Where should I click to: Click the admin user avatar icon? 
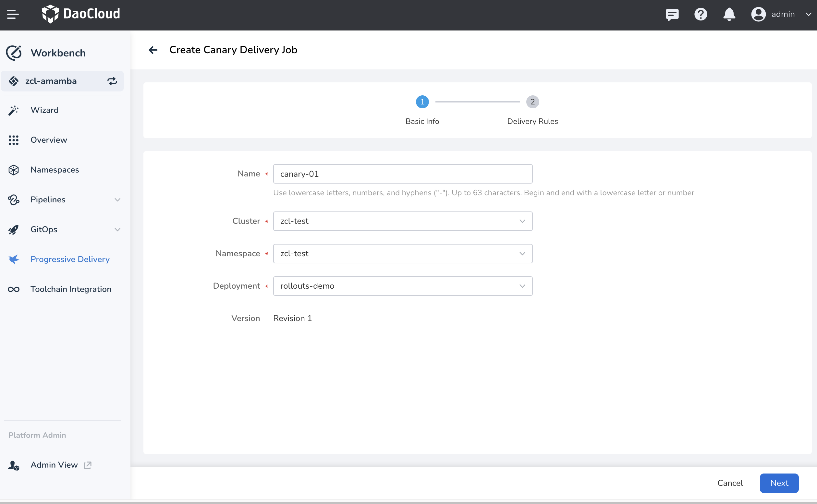click(758, 14)
